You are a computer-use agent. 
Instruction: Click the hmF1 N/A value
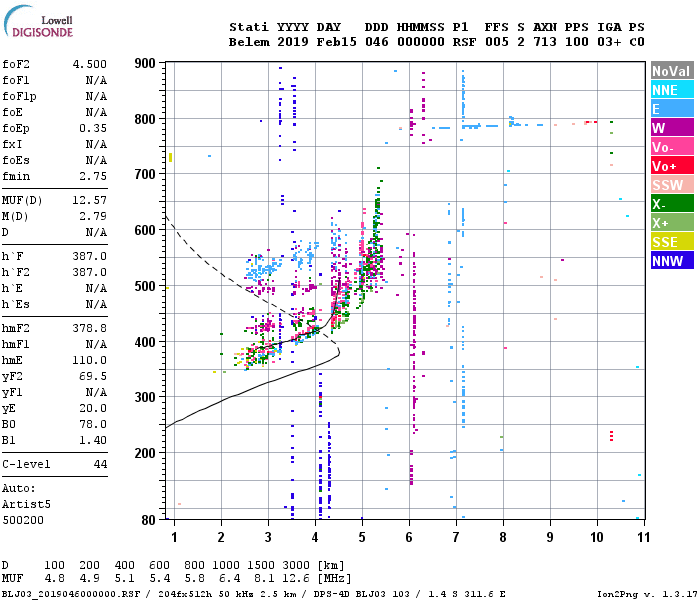[x=96, y=344]
